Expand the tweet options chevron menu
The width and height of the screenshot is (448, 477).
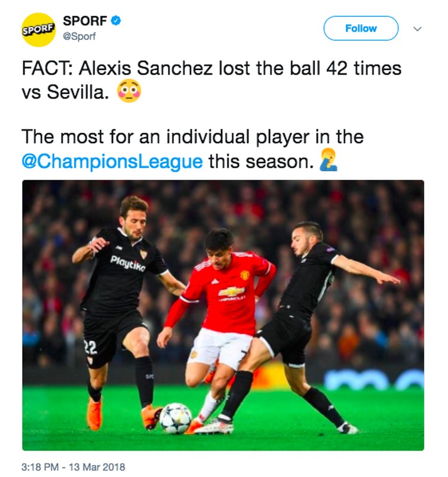(x=418, y=29)
